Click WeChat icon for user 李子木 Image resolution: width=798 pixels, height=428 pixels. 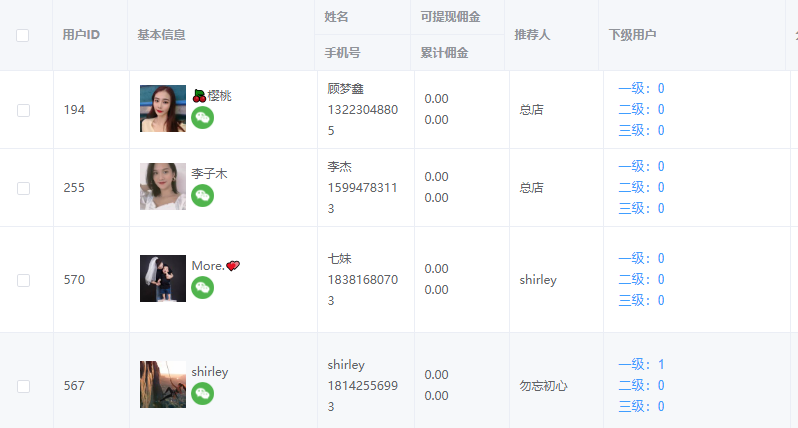click(x=203, y=196)
